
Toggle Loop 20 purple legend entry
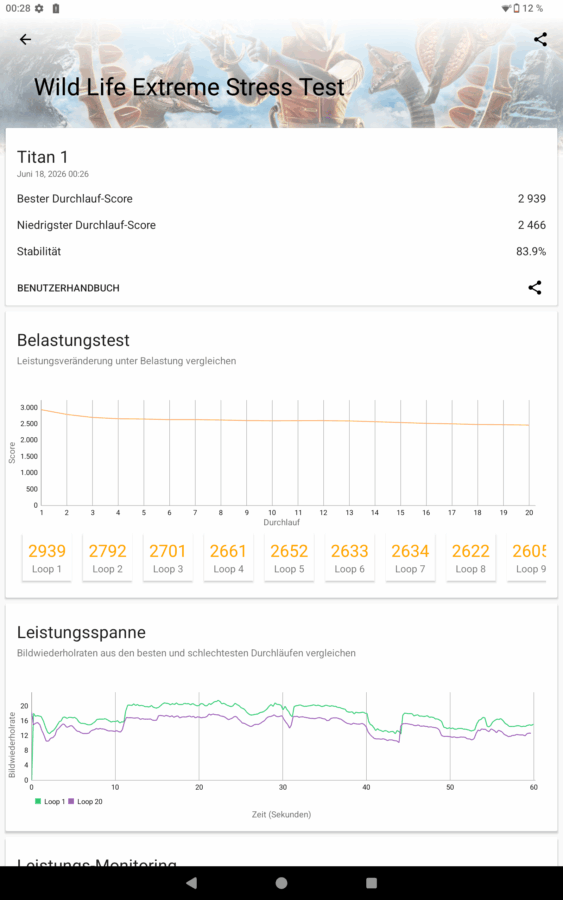[x=86, y=801]
